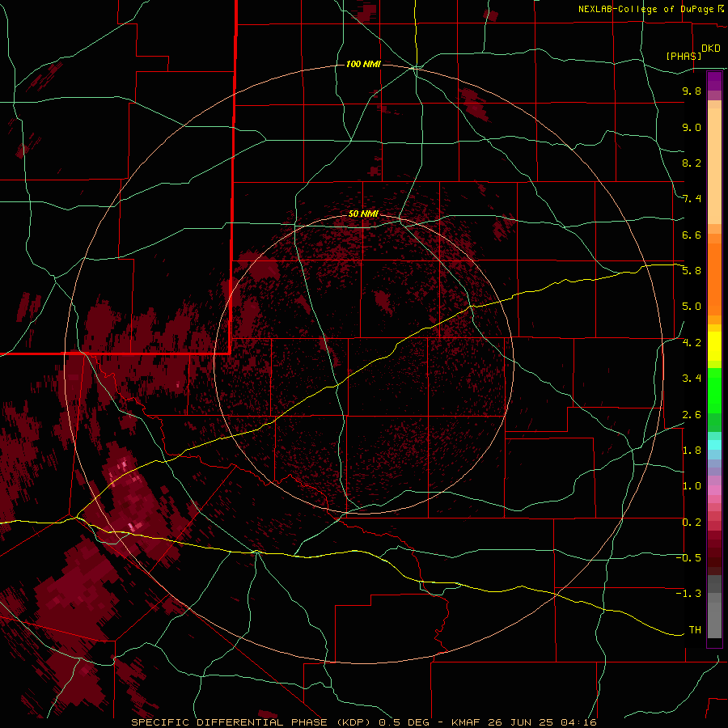The image size is (728, 728).
Task: Select the 3.4 value on the scale
Action: [x=692, y=379]
